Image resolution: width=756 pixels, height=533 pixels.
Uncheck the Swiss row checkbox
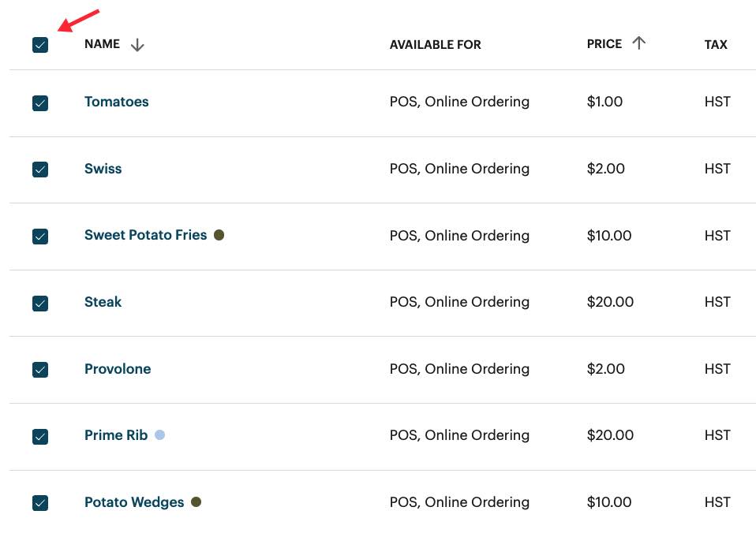point(40,170)
